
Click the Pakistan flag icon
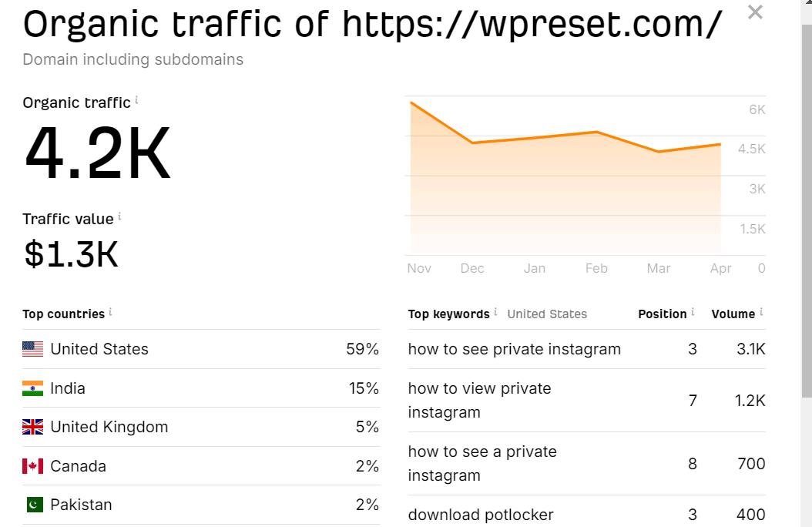click(x=35, y=504)
